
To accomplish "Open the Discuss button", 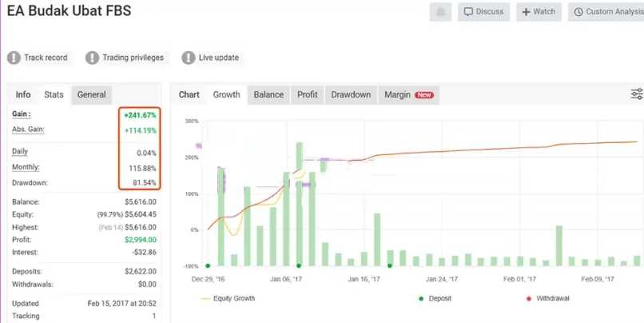I will tap(483, 12).
